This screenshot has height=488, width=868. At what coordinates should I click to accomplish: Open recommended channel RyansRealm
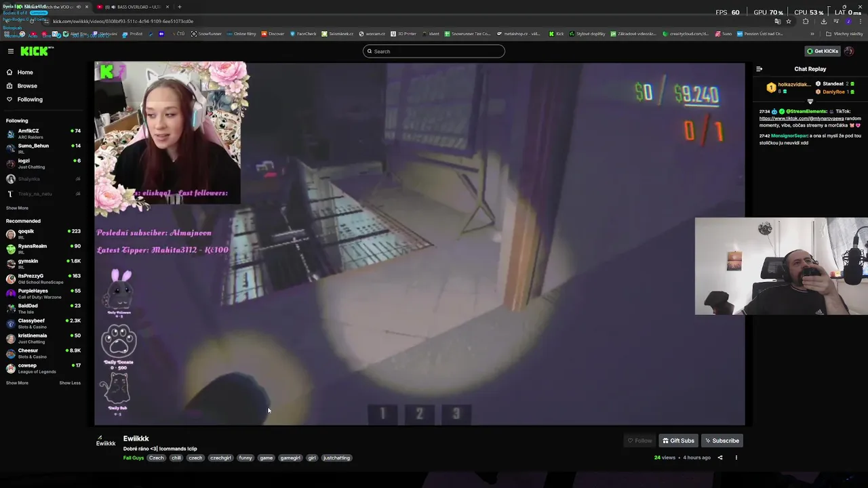pyautogui.click(x=43, y=249)
